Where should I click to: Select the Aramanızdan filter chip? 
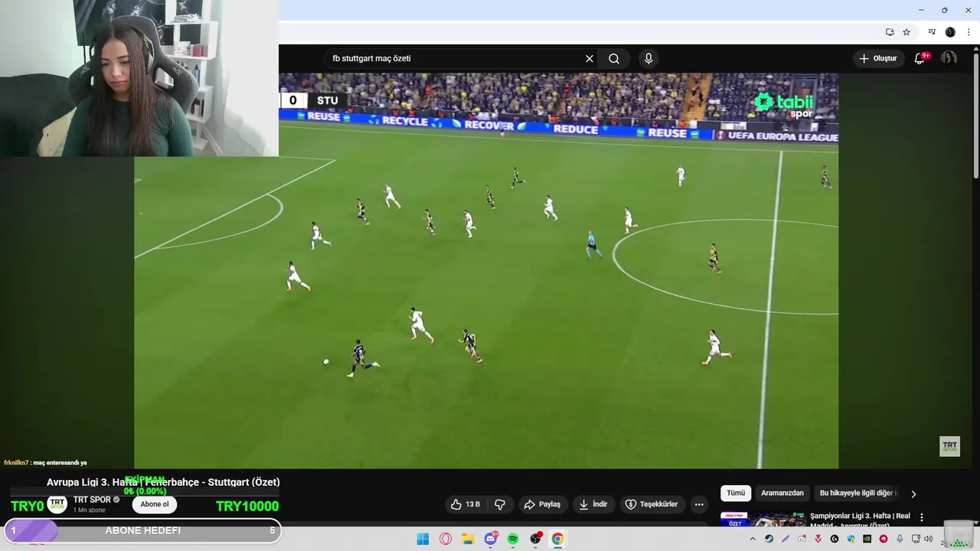pos(782,494)
